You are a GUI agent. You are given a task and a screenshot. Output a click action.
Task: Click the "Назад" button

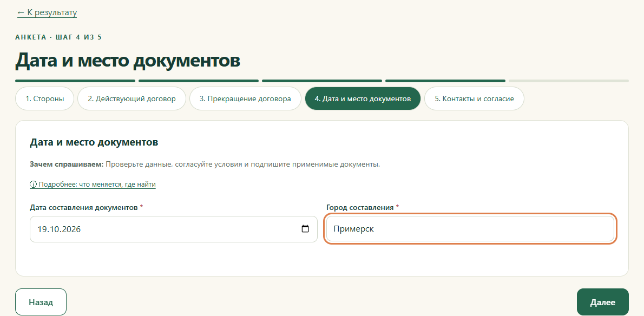coord(41,302)
